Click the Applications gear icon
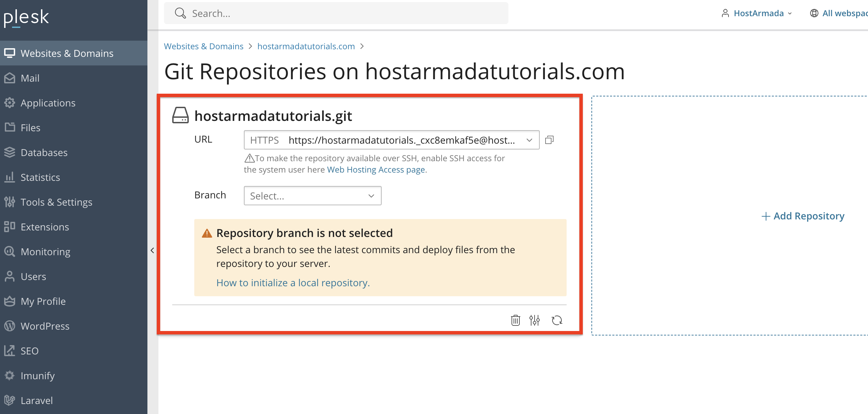 tap(10, 103)
